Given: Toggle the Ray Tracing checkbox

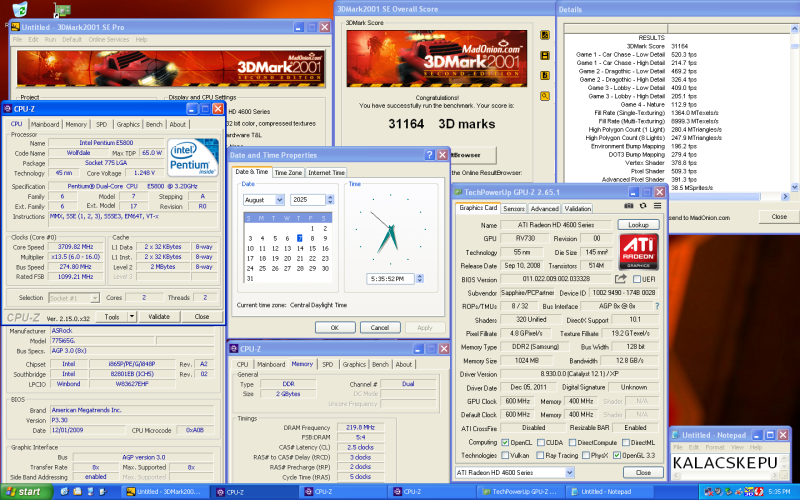Looking at the screenshot, I should point(540,455).
